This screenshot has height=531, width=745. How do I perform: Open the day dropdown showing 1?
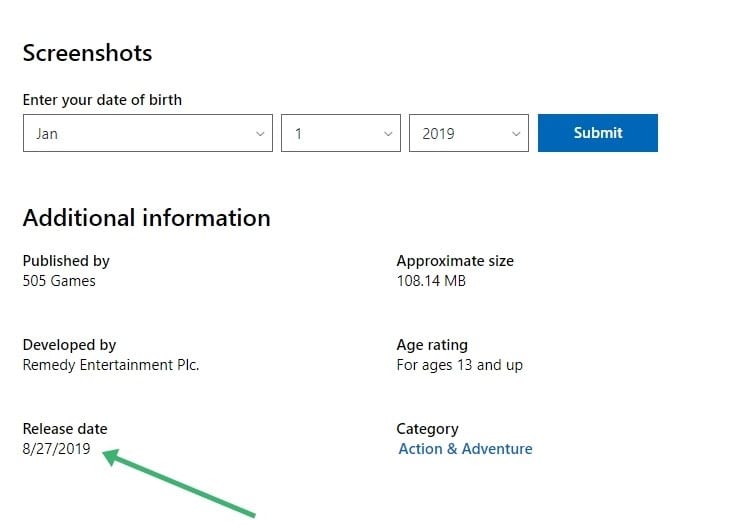pyautogui.click(x=341, y=133)
